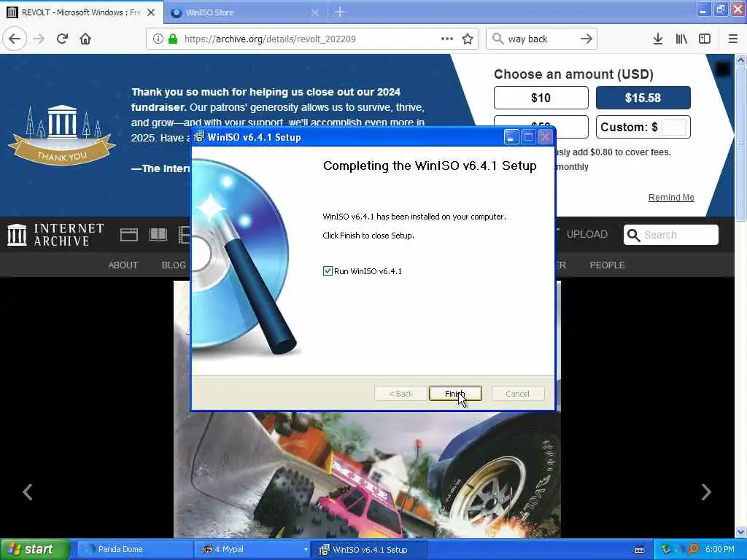Submit search with arrow button

(x=587, y=39)
